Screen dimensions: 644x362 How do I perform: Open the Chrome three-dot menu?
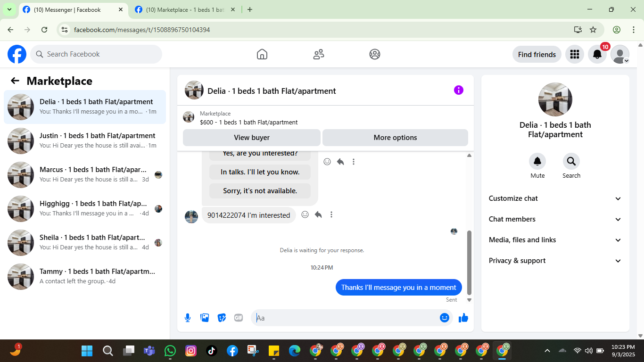pyautogui.click(x=634, y=30)
